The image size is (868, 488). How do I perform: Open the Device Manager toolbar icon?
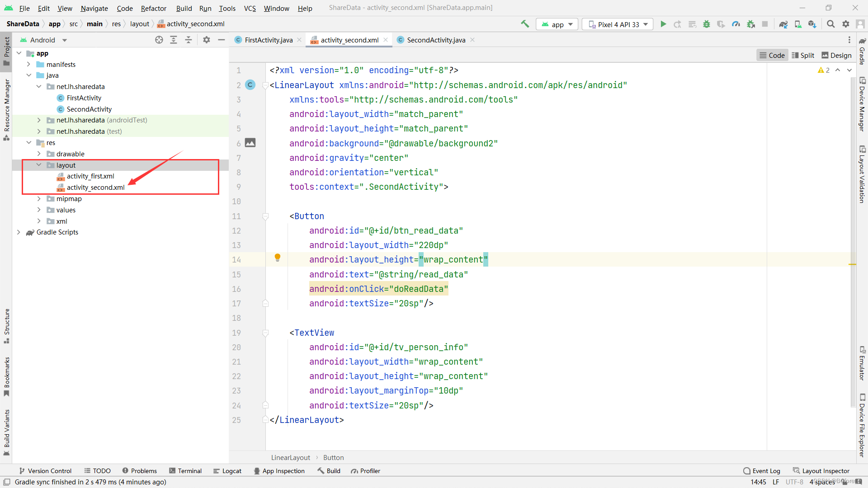point(798,24)
